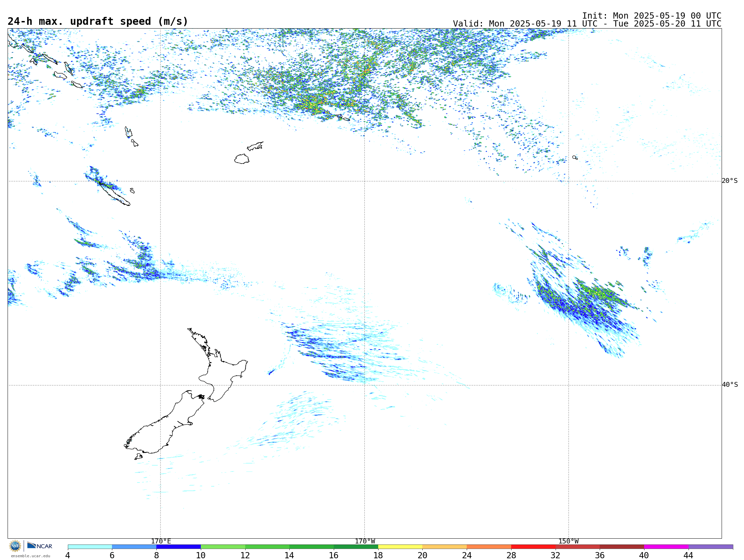Click the dark blue 8-10 colorbar swatch
This screenshot has height=560, width=744.
coord(179,547)
